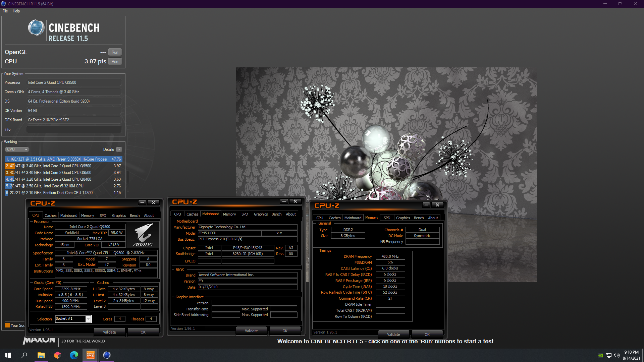The image size is (644, 362).
Task: Click Validate in the right CPU-Z window
Action: tap(394, 335)
